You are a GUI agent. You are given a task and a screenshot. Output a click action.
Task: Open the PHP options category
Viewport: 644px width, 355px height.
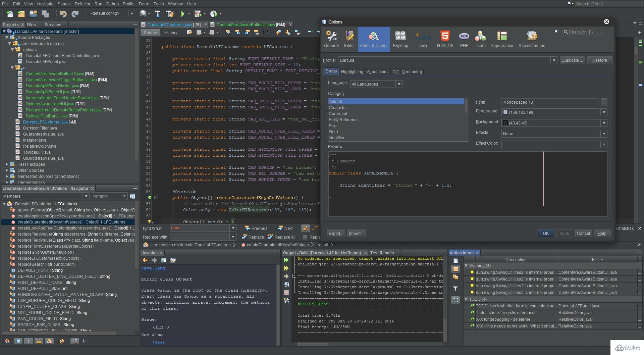(464, 39)
